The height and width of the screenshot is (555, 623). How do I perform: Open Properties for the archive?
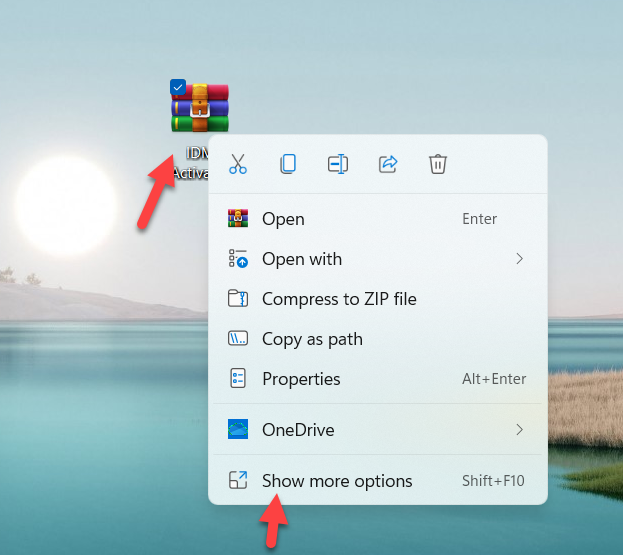[300, 379]
